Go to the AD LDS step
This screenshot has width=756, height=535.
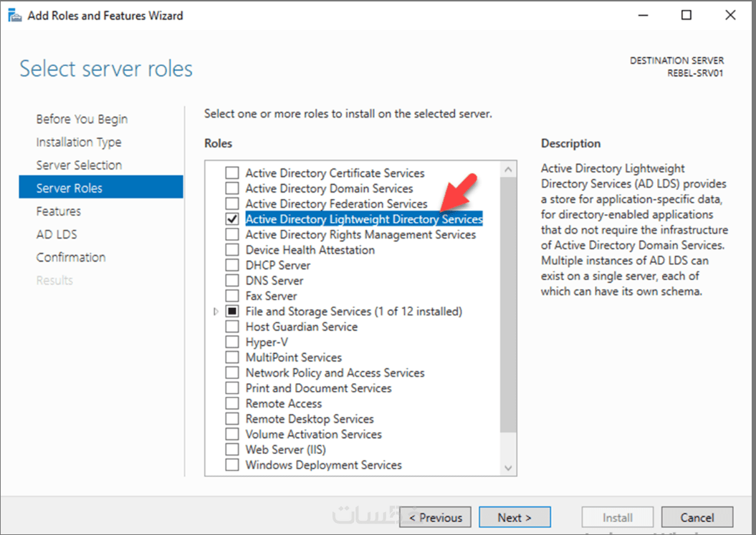click(57, 234)
